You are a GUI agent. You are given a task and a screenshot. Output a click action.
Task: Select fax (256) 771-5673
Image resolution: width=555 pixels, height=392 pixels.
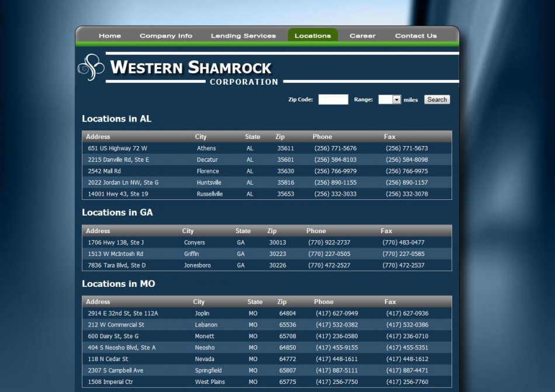(x=407, y=148)
